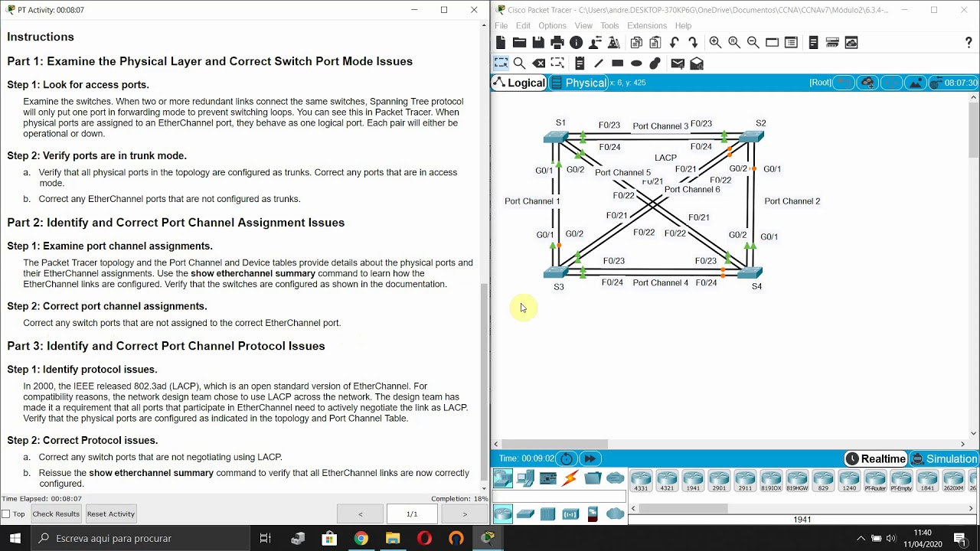Open the View menu
The height and width of the screenshot is (551, 980).
[x=583, y=25]
